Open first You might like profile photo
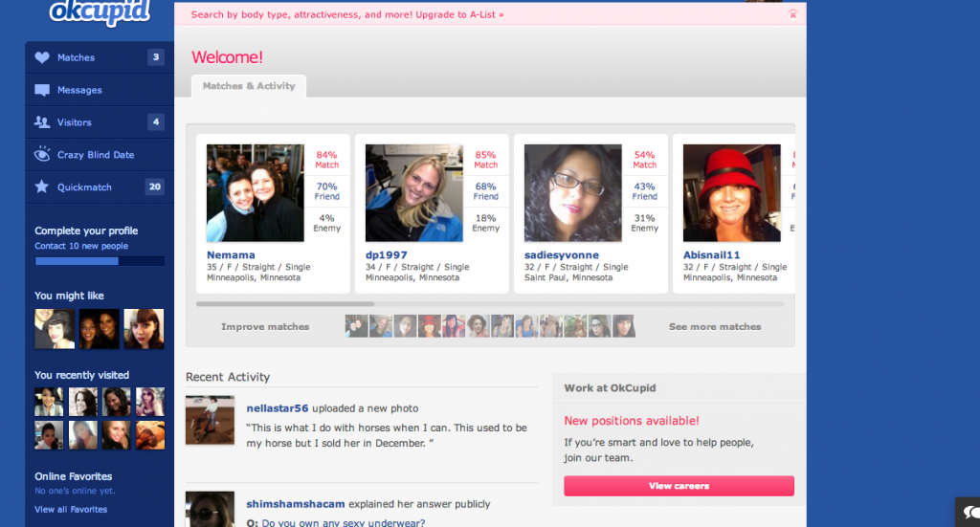 click(x=55, y=328)
